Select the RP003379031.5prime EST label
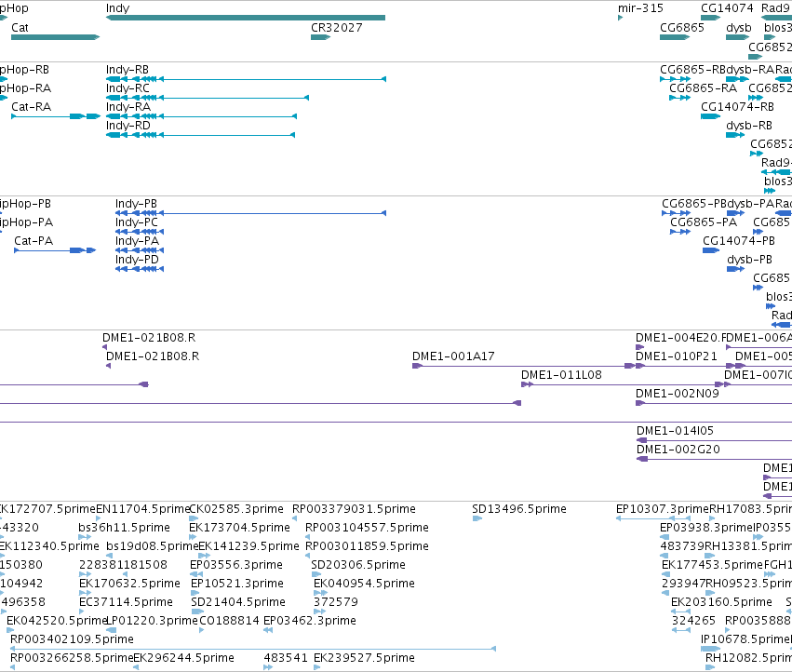The width and height of the screenshot is (792, 672). (x=354, y=509)
